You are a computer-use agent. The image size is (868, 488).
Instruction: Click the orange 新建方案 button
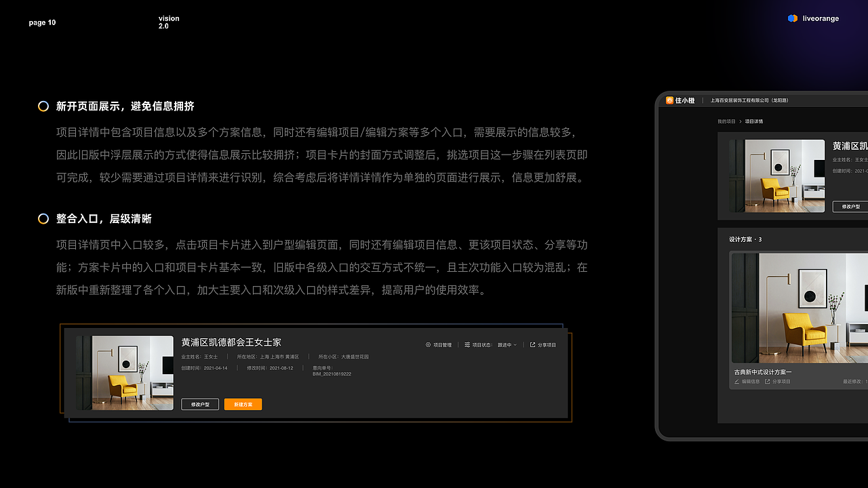243,404
